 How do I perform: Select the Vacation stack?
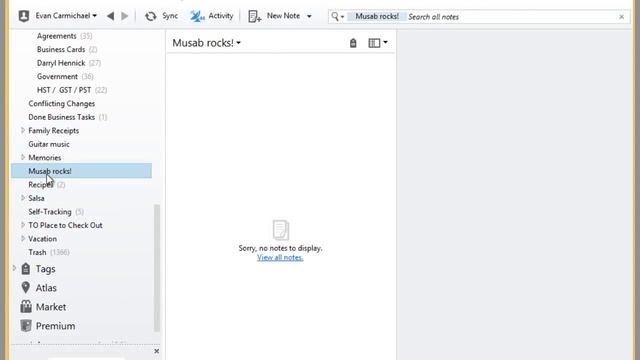[x=42, y=238]
